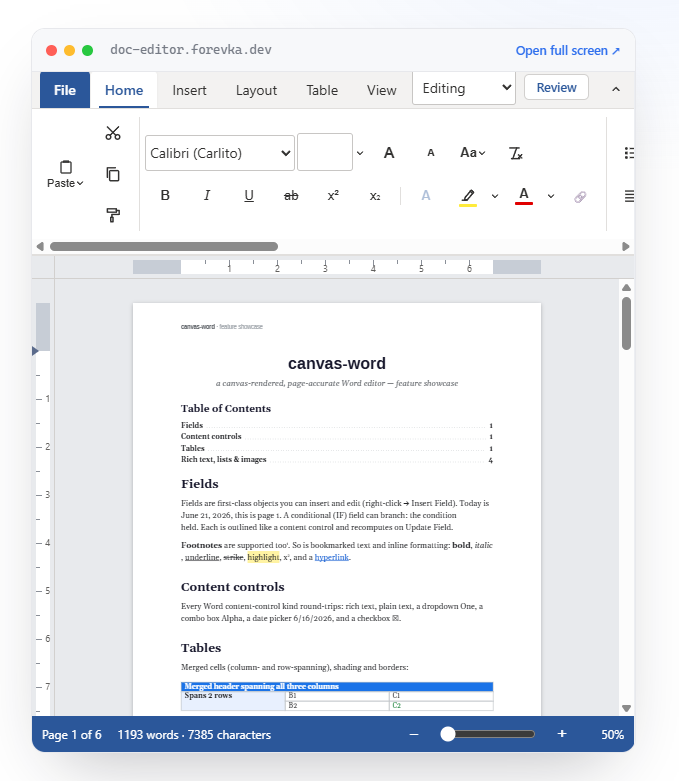Switch to the View tab
679x781 pixels.
(x=382, y=90)
